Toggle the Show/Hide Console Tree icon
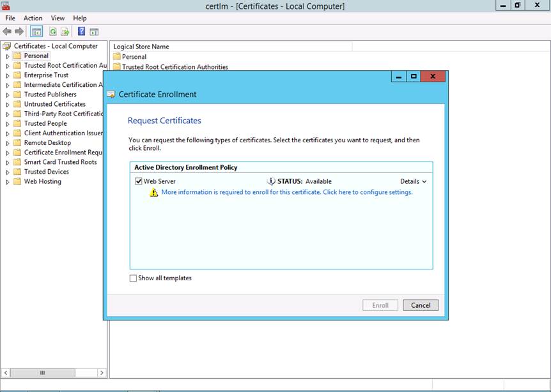Image resolution: width=551 pixels, height=392 pixels. click(36, 31)
